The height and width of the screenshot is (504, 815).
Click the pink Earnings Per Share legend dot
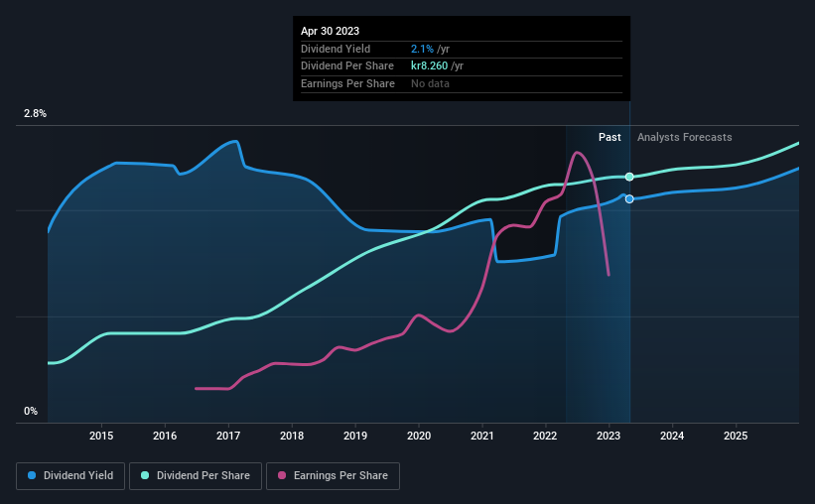coord(282,475)
